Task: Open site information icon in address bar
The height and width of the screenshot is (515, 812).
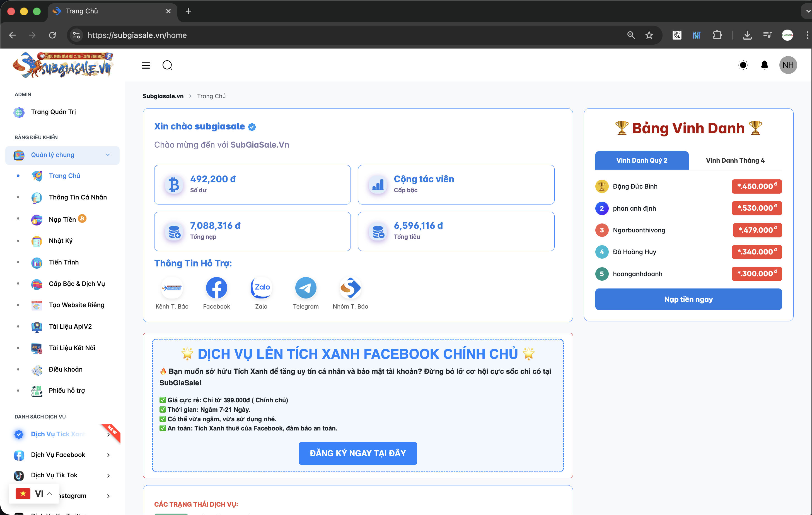Action: click(x=77, y=35)
